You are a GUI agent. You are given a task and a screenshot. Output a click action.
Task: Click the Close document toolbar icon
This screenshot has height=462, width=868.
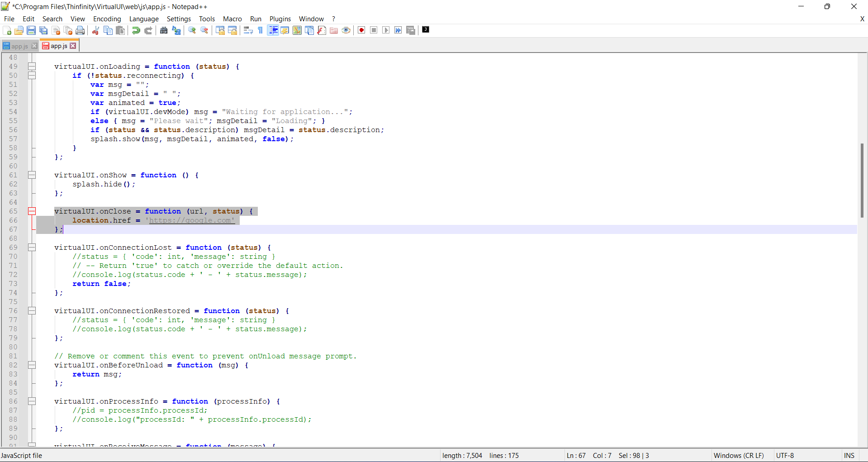click(x=56, y=30)
